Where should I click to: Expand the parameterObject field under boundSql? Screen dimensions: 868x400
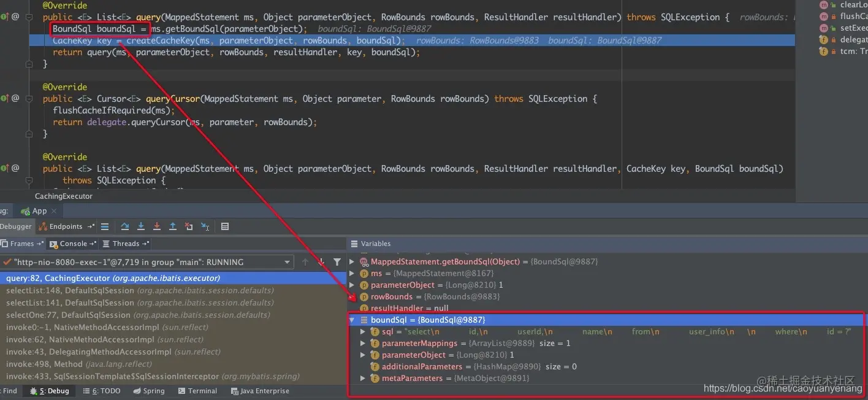363,355
